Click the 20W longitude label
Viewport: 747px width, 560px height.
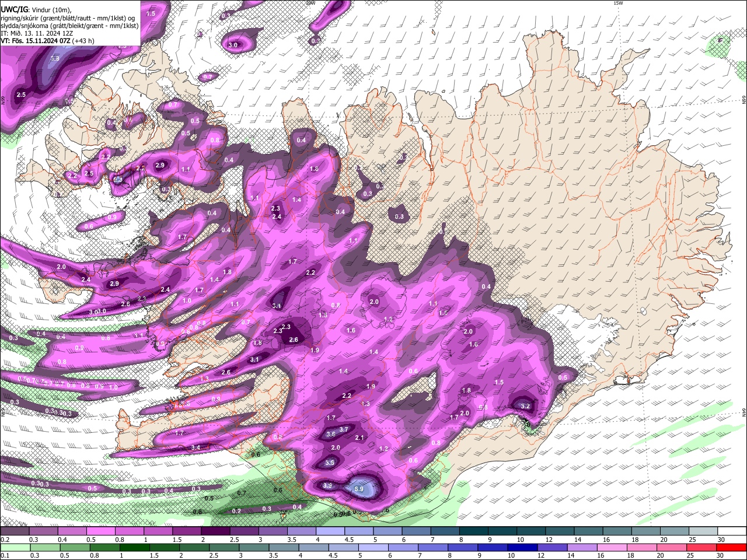point(310,3)
